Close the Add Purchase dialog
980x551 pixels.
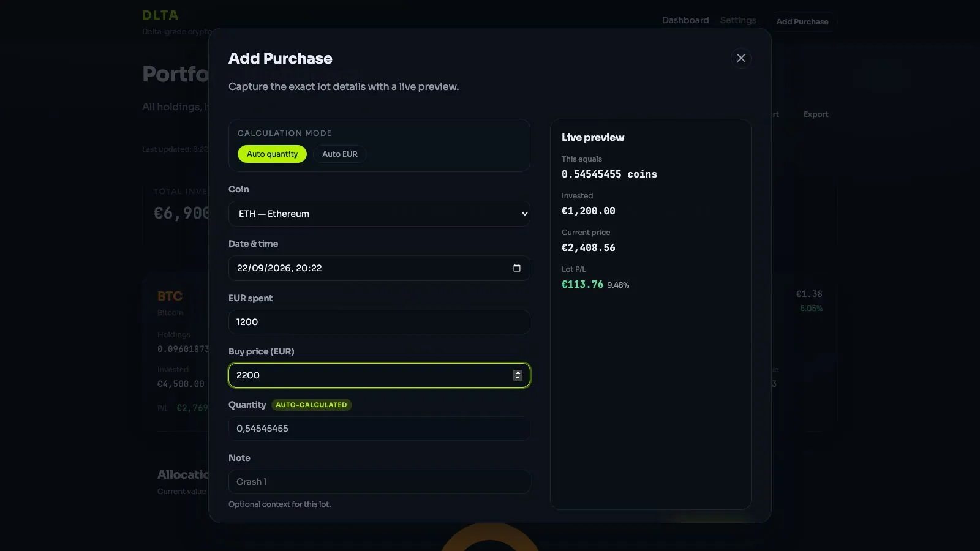coord(741,58)
